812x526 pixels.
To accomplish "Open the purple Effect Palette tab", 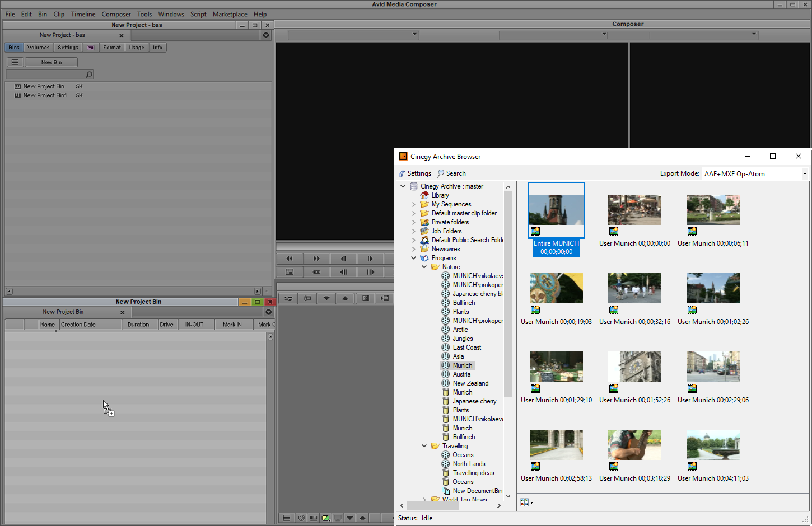I will pyautogui.click(x=90, y=48).
